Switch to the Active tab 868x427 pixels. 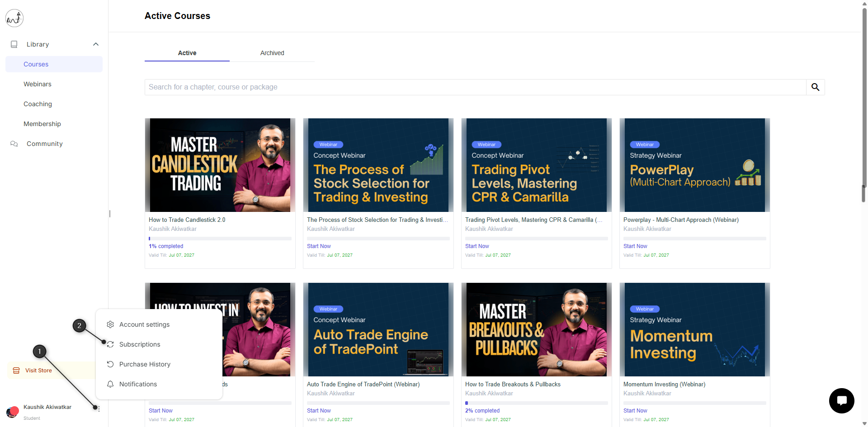(187, 53)
